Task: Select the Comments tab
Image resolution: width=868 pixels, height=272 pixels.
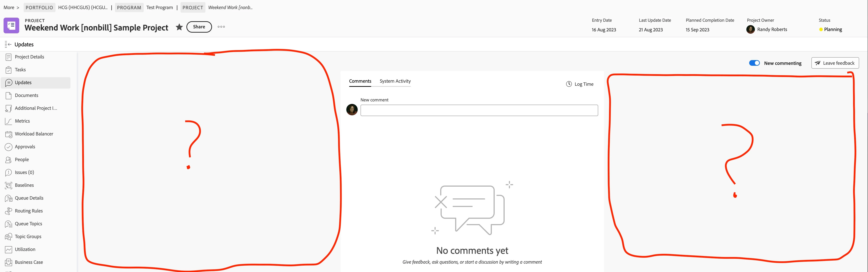Action: pos(360,81)
